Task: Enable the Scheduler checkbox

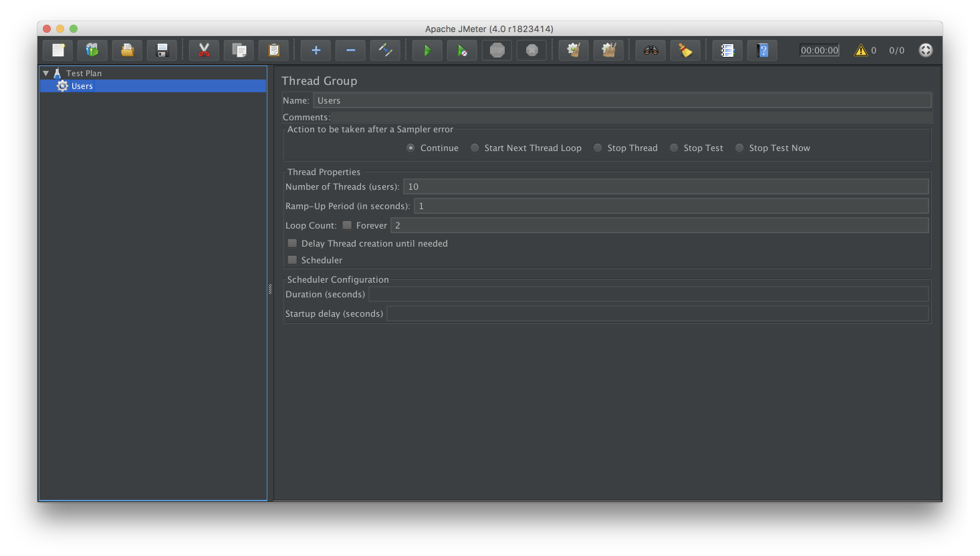Action: 292,260
